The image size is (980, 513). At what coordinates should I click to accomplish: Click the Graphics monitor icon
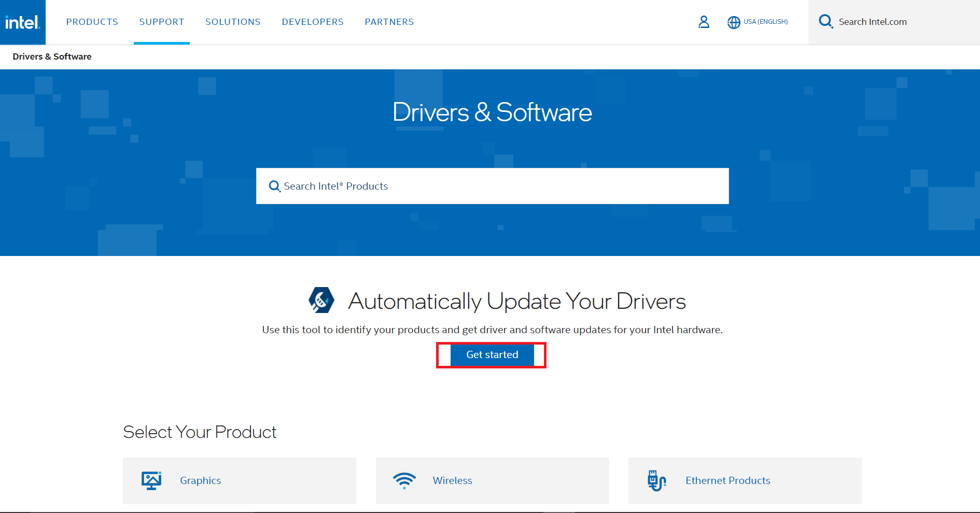coord(151,480)
